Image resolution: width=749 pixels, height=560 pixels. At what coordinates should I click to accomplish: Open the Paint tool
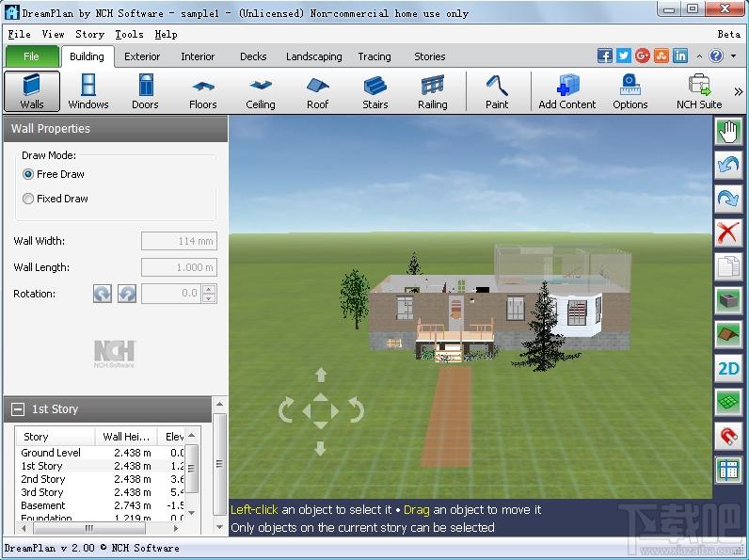pos(497,91)
